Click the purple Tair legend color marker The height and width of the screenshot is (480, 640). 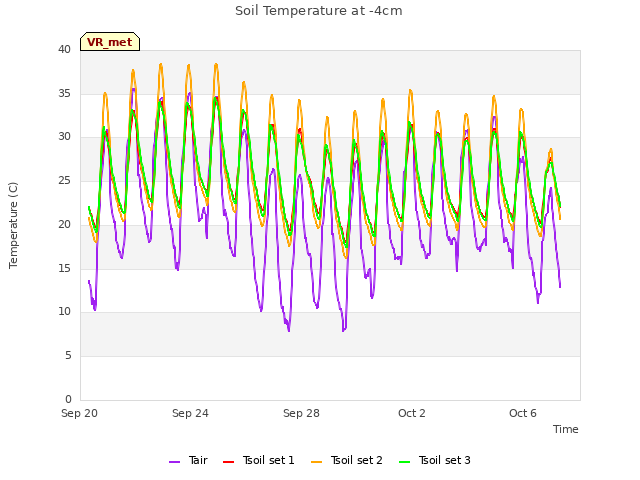point(175,462)
